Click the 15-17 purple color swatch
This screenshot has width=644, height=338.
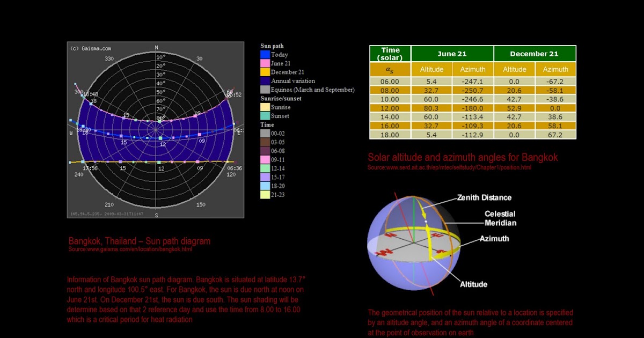click(x=265, y=177)
